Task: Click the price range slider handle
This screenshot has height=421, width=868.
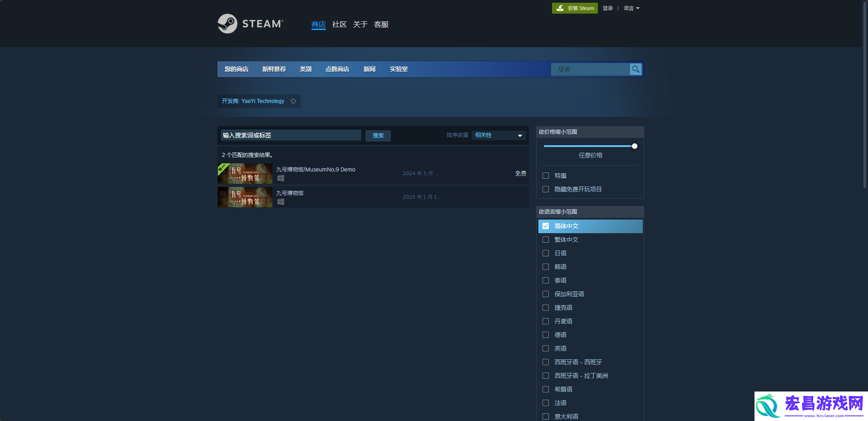Action: pos(635,146)
